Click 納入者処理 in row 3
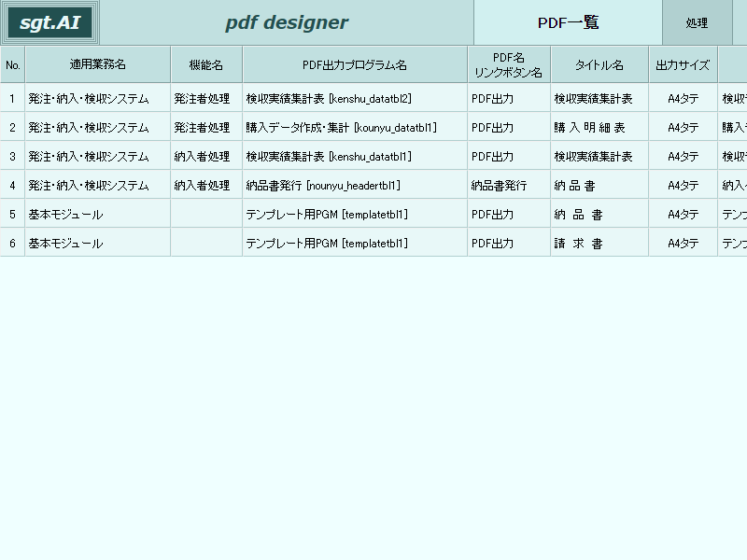747x560 pixels. (202, 157)
